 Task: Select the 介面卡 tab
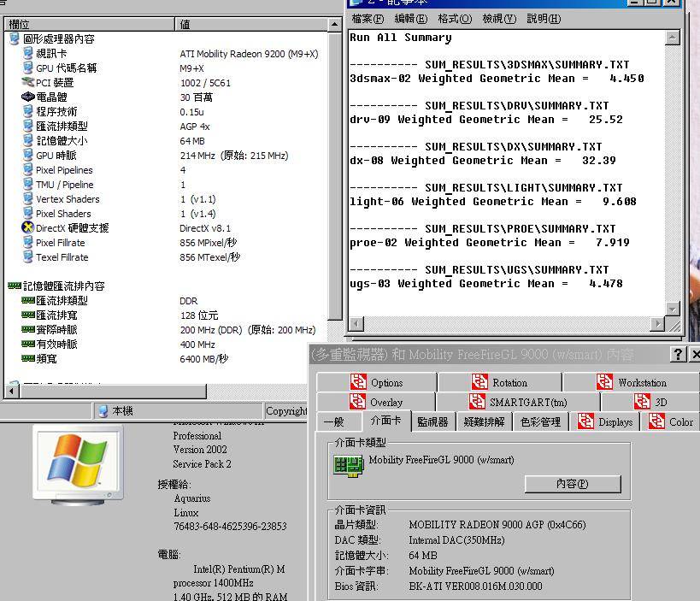[386, 420]
